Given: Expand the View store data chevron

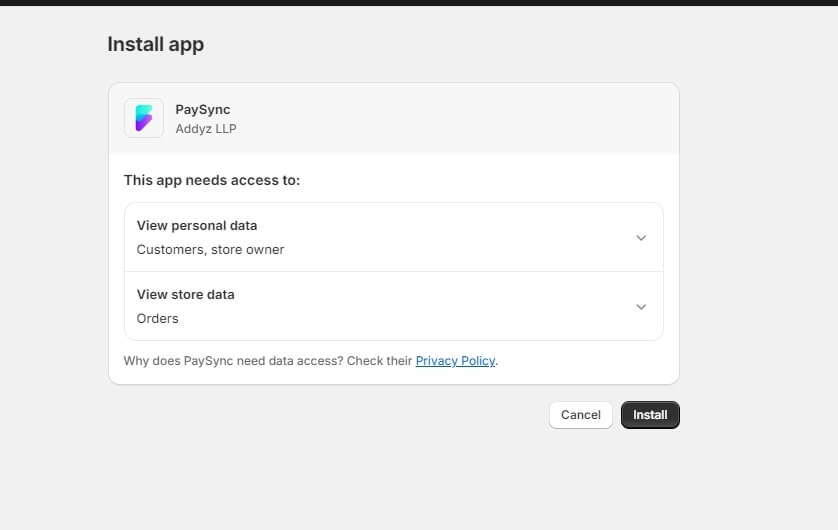Looking at the screenshot, I should (641, 307).
